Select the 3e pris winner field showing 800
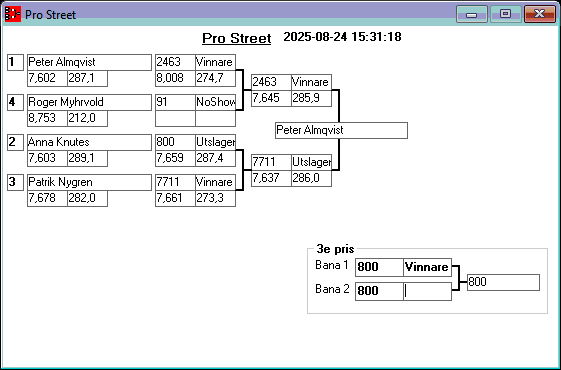 tap(503, 282)
